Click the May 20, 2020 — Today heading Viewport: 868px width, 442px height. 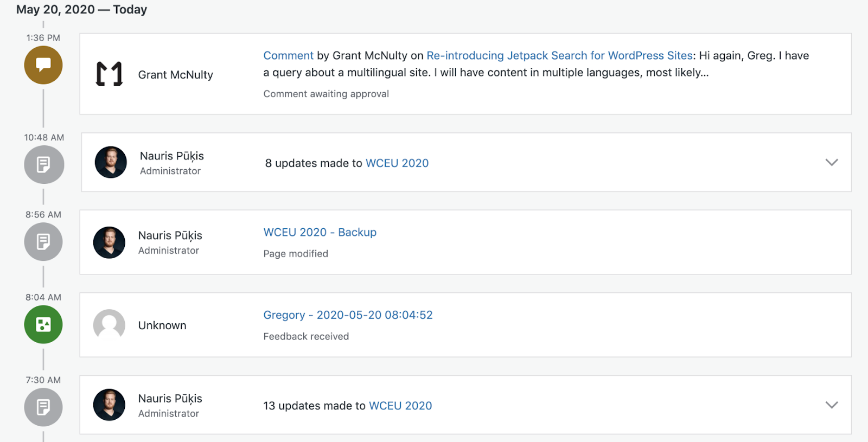click(x=82, y=9)
